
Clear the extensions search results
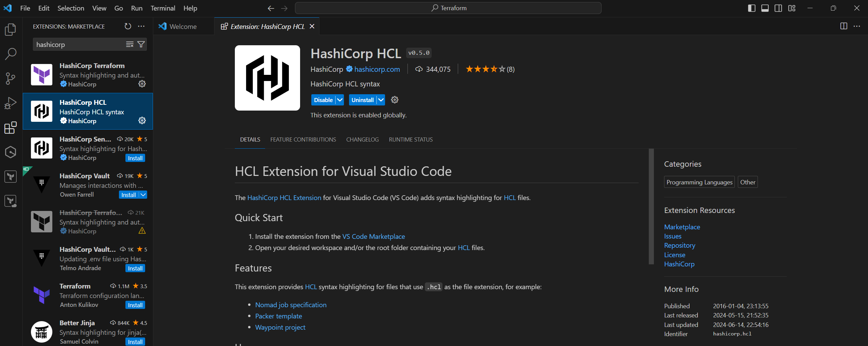click(x=130, y=44)
